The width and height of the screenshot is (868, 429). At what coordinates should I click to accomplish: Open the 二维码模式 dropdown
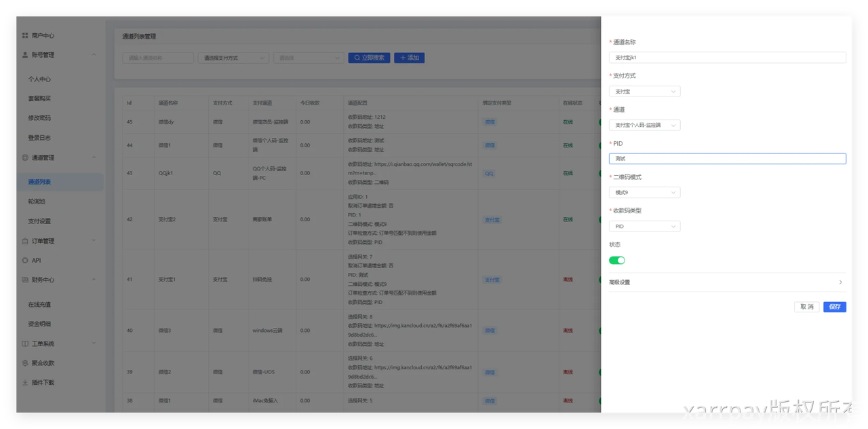pyautogui.click(x=644, y=193)
